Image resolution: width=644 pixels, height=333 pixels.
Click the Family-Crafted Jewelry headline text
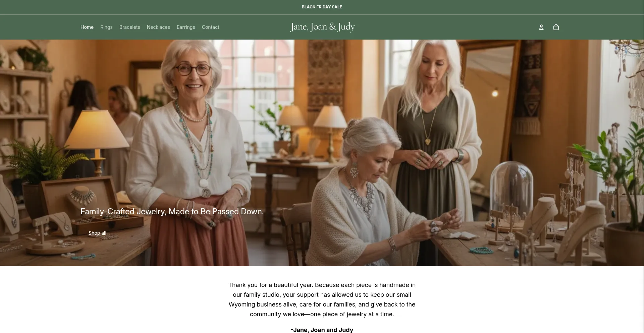tap(172, 212)
